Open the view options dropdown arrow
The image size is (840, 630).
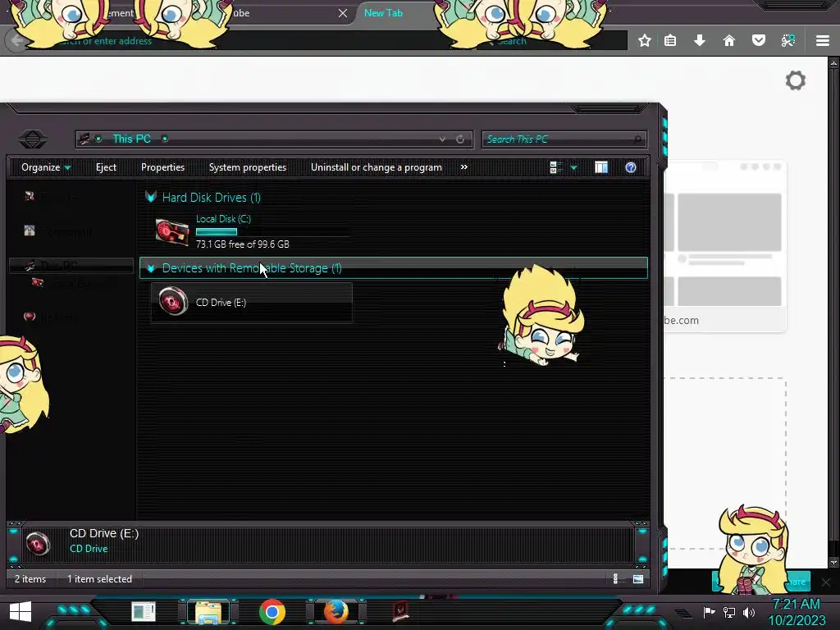pos(573,168)
